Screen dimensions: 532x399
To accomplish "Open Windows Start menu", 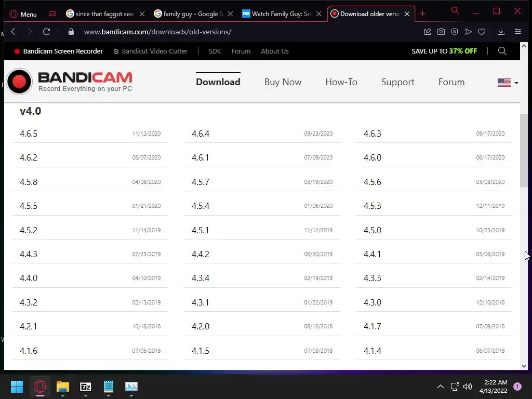I will 17,387.
